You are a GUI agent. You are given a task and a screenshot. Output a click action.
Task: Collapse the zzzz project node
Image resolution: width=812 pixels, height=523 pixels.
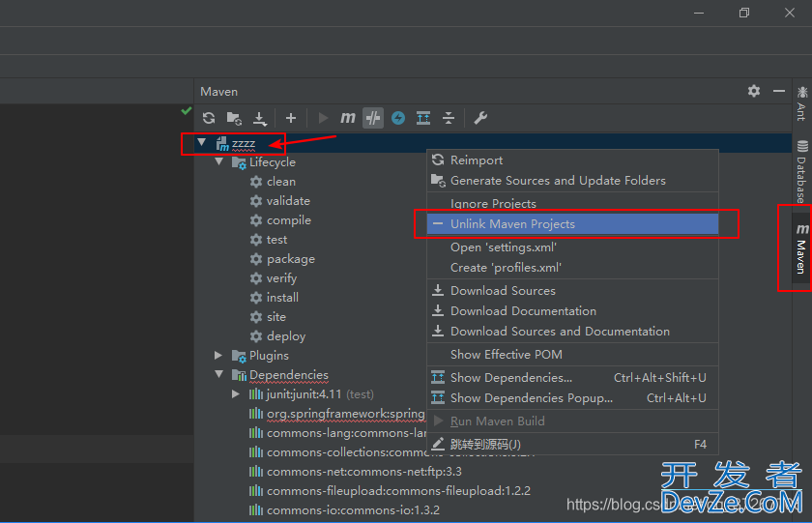coord(201,142)
